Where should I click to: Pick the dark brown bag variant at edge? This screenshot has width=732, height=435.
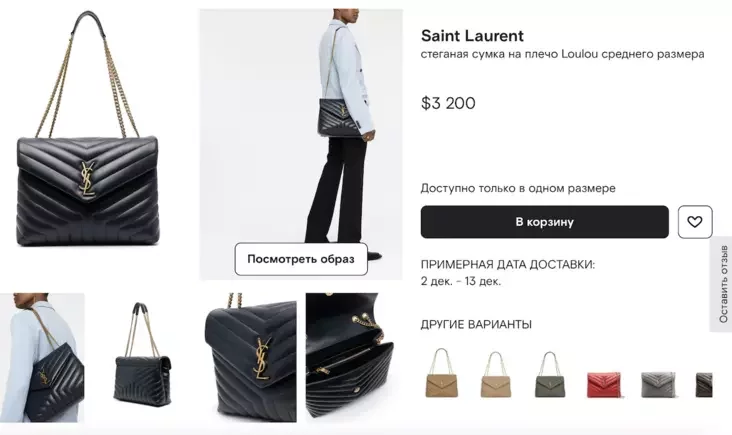pyautogui.click(x=704, y=385)
